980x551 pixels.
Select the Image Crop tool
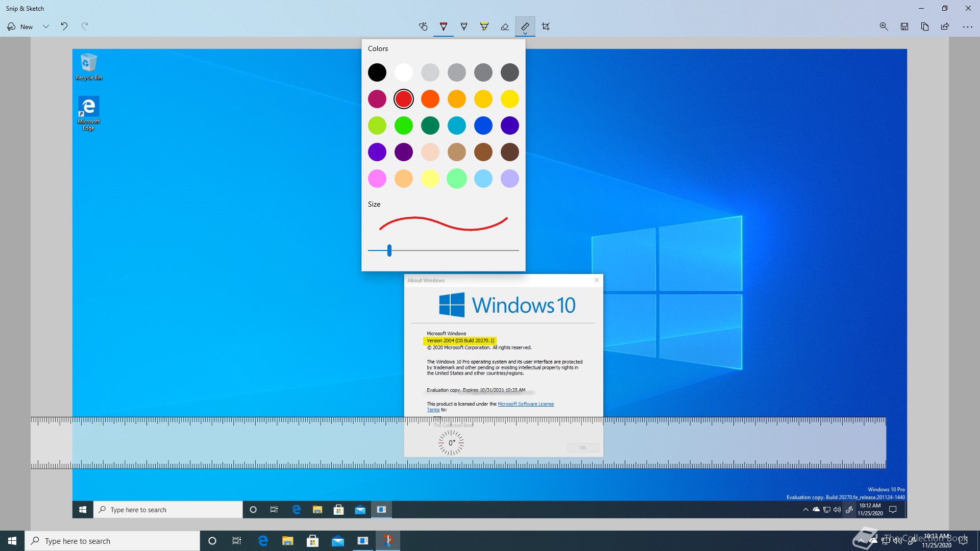[x=546, y=27]
